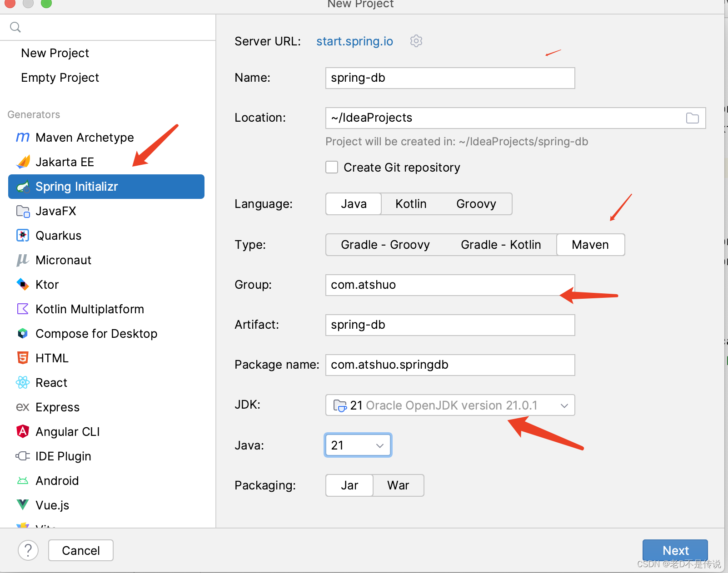Click the Cancel button
The height and width of the screenshot is (573, 728).
pyautogui.click(x=81, y=550)
